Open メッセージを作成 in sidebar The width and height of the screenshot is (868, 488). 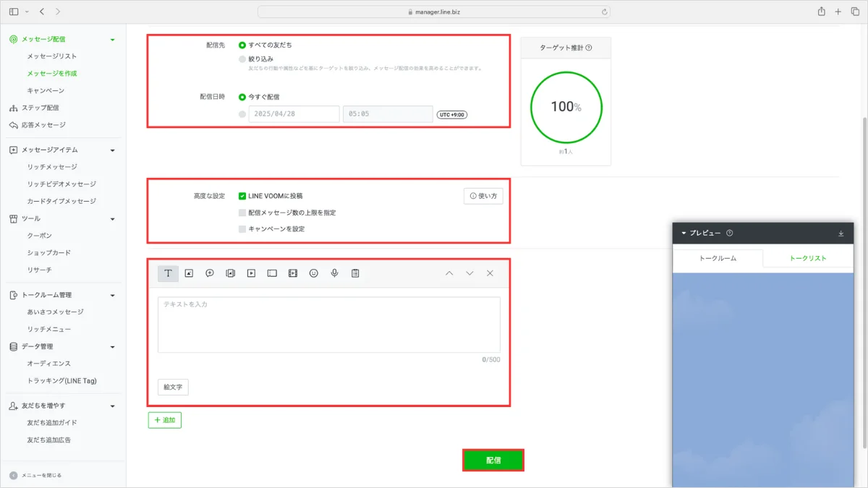(x=52, y=73)
